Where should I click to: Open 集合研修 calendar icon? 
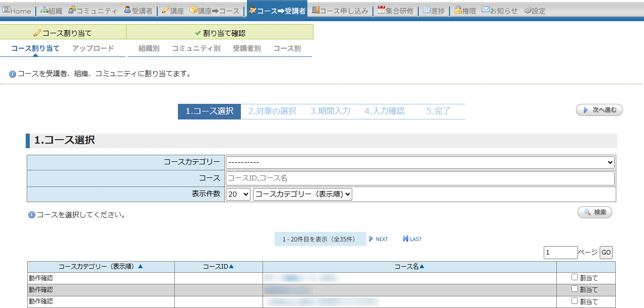pyautogui.click(x=381, y=10)
